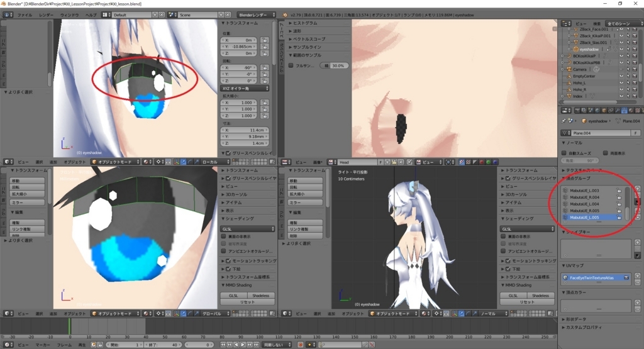Viewport: 644px width, 349px height.
Task: Click the 移動 button in bottom-left tool shelf
Action: click(28, 180)
